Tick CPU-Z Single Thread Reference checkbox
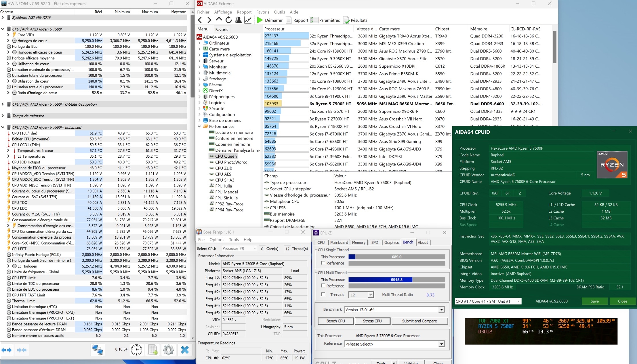Viewport: 637px width, 364px height. (323, 263)
